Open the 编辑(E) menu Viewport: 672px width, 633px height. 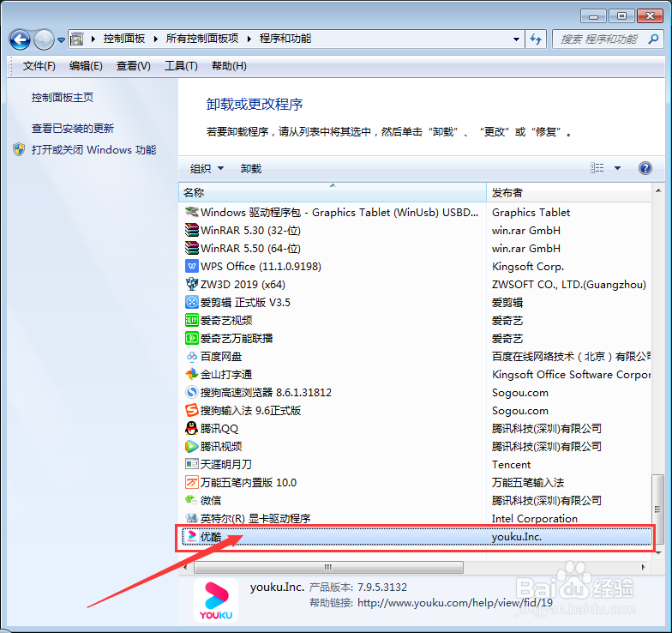pyautogui.click(x=86, y=66)
